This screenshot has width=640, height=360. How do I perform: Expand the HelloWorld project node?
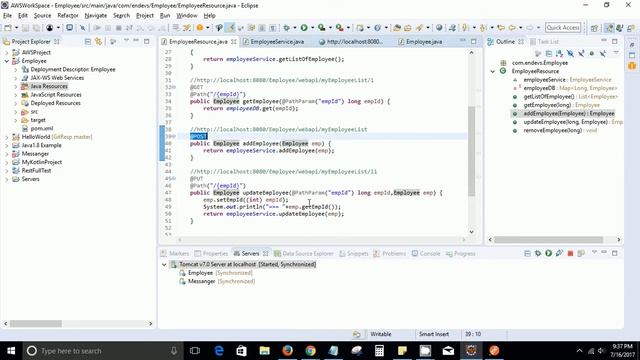tap(7, 137)
